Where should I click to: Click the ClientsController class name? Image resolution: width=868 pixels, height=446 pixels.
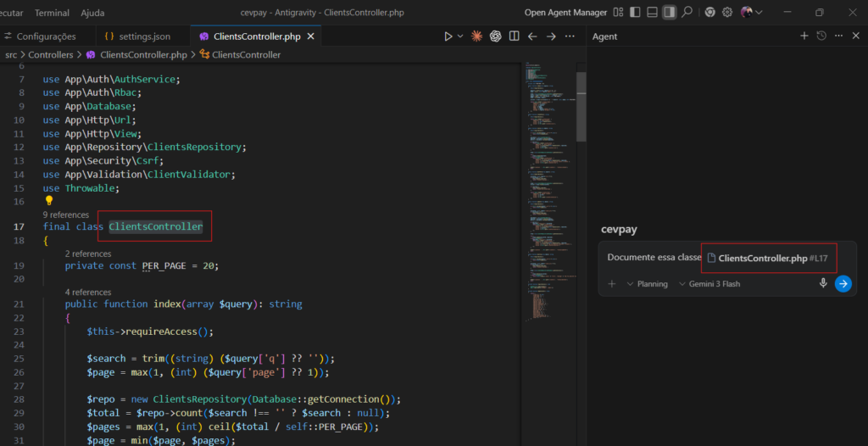[156, 226]
